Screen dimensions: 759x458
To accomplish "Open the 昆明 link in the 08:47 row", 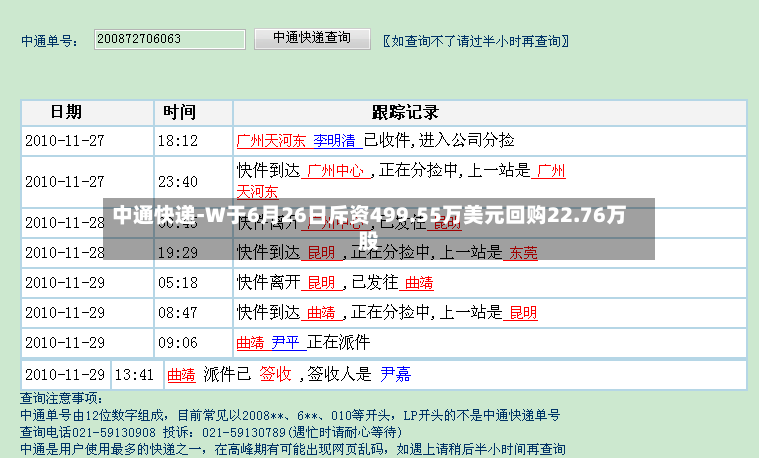I will [523, 312].
